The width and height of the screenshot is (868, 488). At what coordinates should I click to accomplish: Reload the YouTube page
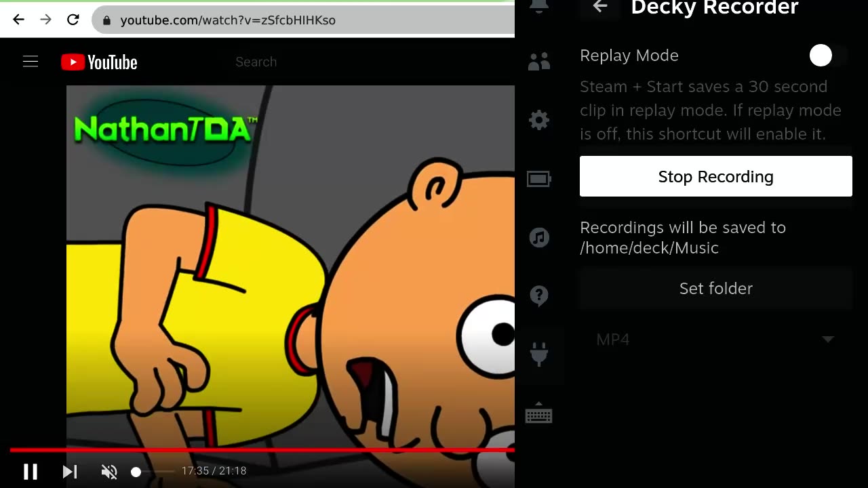(x=73, y=20)
